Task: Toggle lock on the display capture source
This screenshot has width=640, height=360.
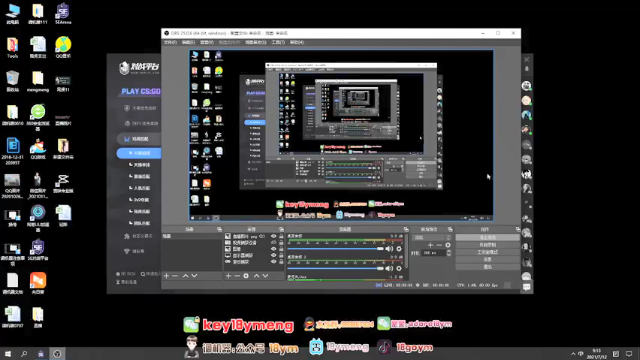Action: pos(281,255)
